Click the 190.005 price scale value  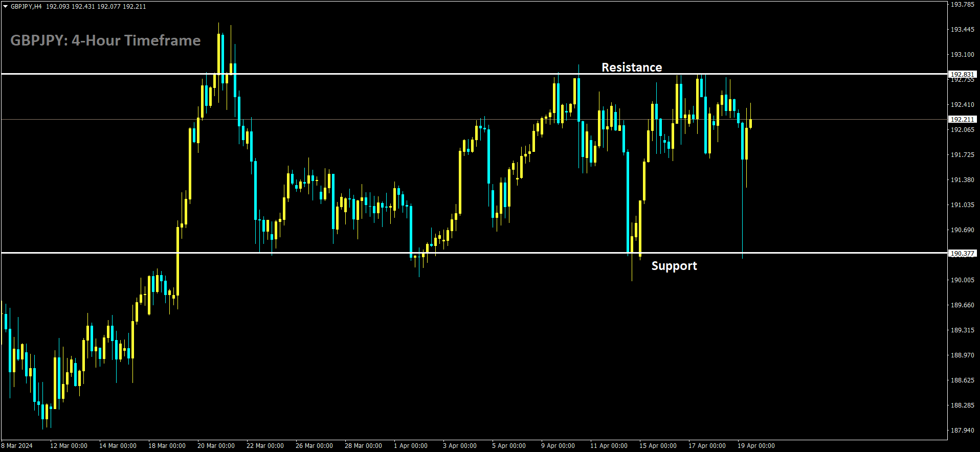tap(962, 280)
